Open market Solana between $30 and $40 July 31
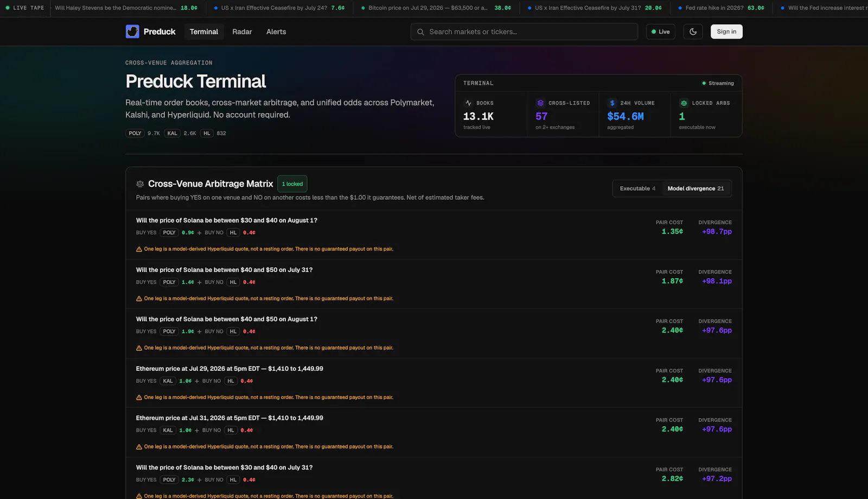 224,468
